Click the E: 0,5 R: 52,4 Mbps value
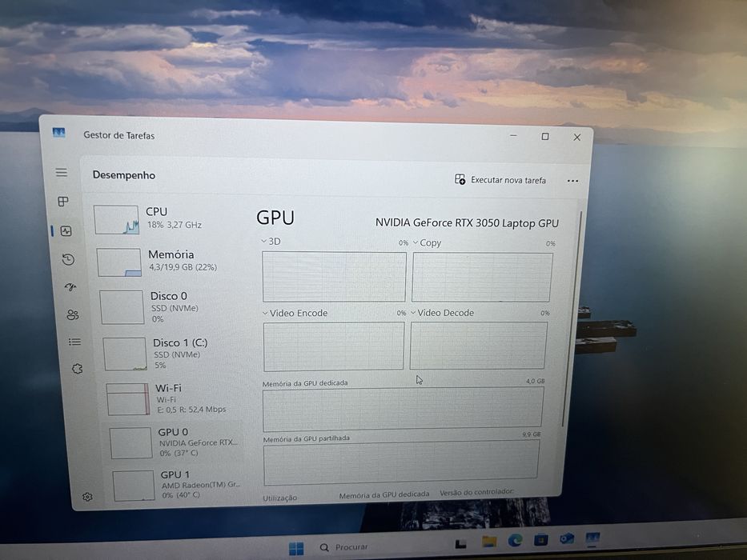747x560 pixels. click(191, 410)
